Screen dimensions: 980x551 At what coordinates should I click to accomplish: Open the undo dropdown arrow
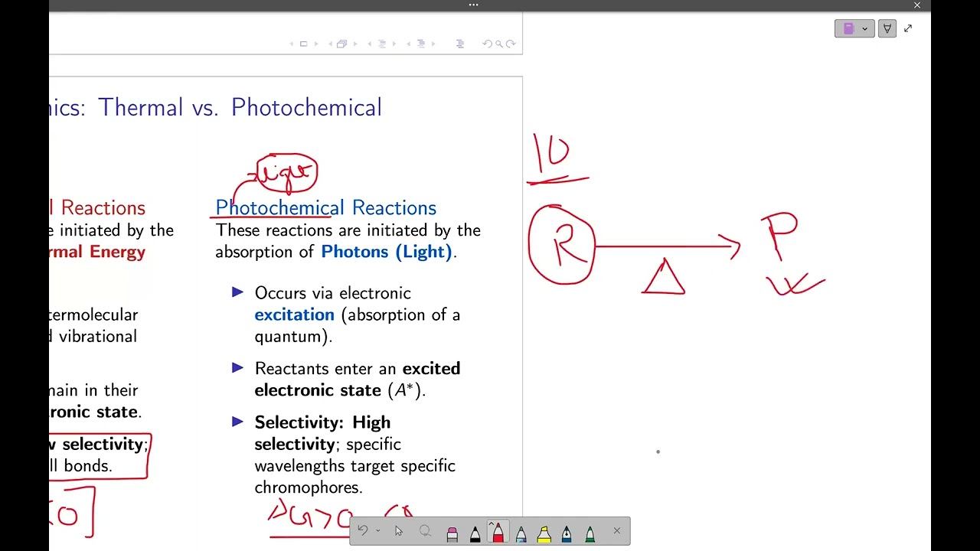click(377, 531)
